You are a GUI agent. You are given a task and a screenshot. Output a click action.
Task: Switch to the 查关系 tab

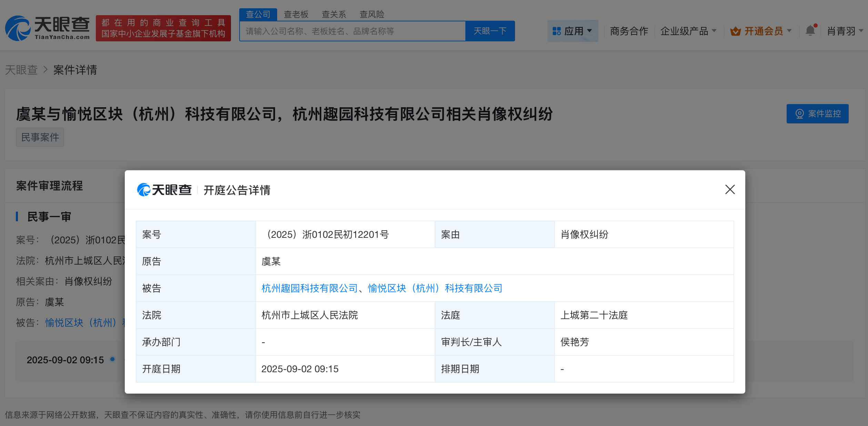pos(333,14)
